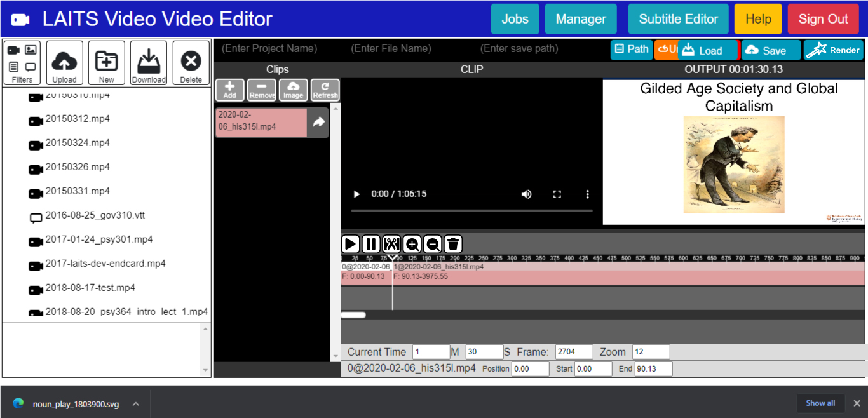The width and height of the screenshot is (868, 418).
Task: Zoom in on the timeline
Action: pyautogui.click(x=412, y=244)
